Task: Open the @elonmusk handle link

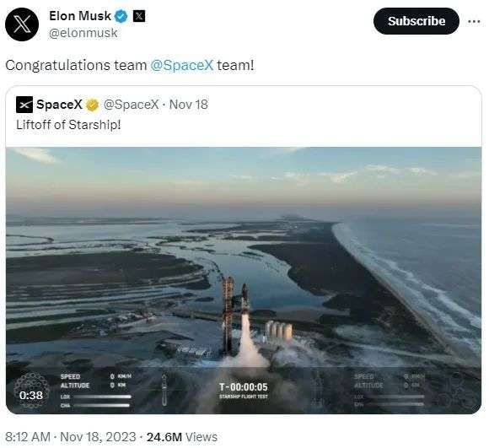Action: (83, 33)
